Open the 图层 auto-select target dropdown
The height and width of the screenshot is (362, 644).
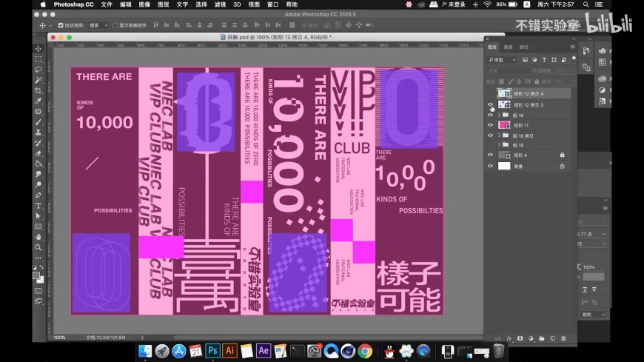coord(98,25)
